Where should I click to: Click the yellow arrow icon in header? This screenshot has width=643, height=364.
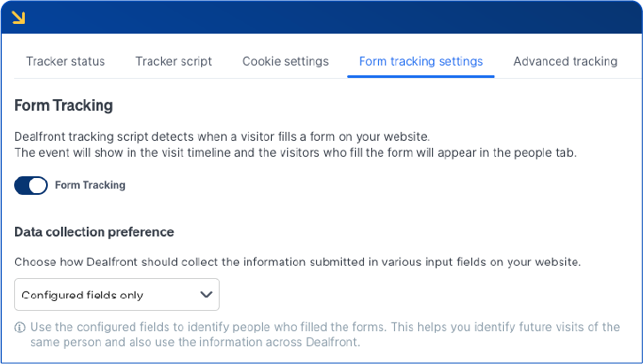point(18,16)
